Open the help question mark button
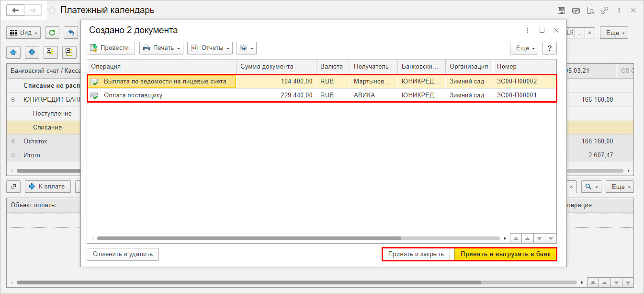Image resolution: width=644 pixels, height=294 pixels. [x=550, y=48]
